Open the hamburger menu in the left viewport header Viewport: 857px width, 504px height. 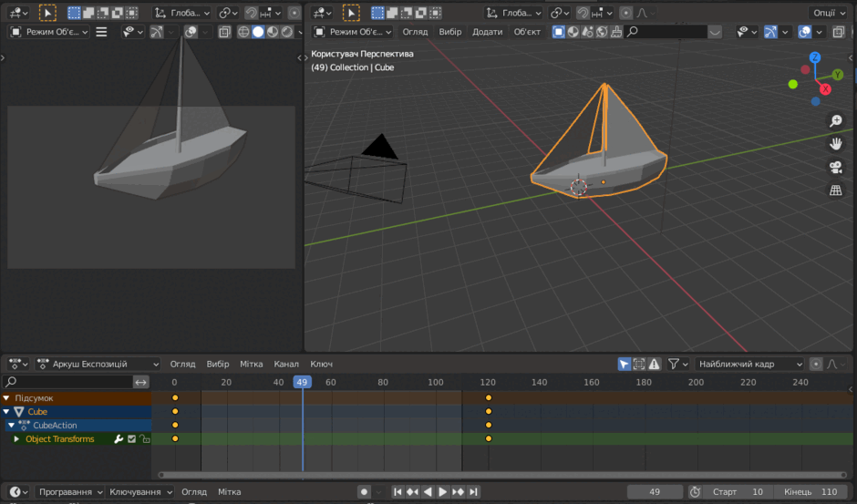(x=101, y=32)
